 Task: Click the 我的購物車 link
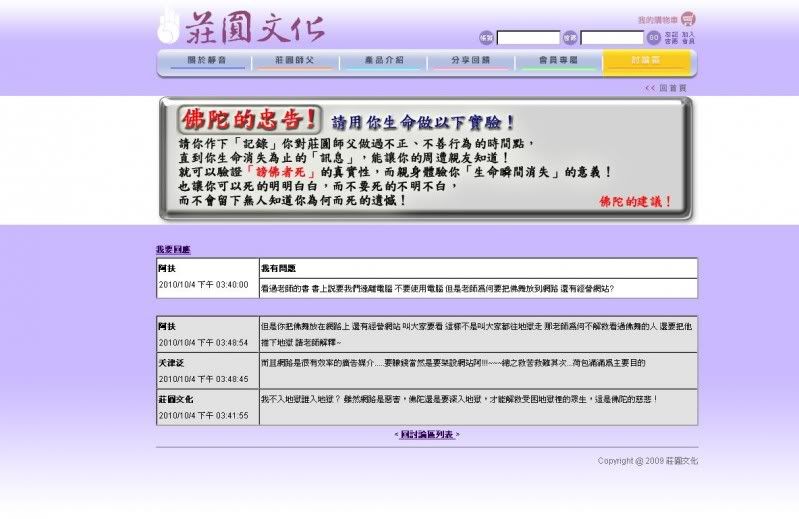click(657, 20)
